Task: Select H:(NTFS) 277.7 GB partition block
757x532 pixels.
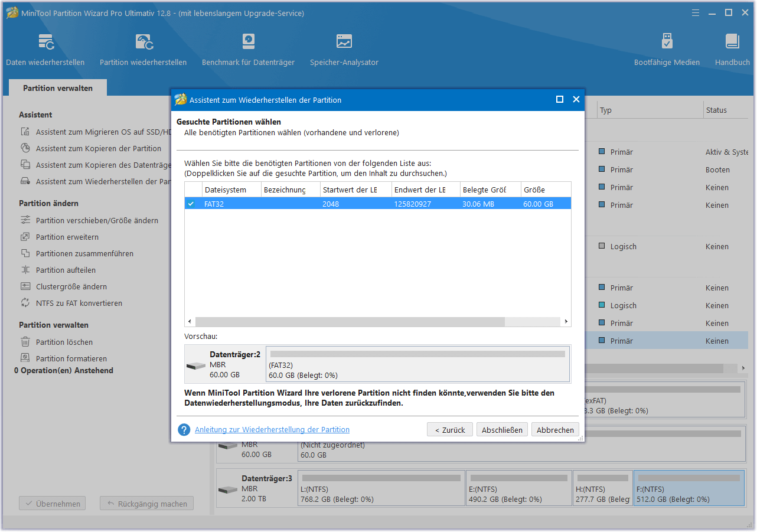Action: 602,488
